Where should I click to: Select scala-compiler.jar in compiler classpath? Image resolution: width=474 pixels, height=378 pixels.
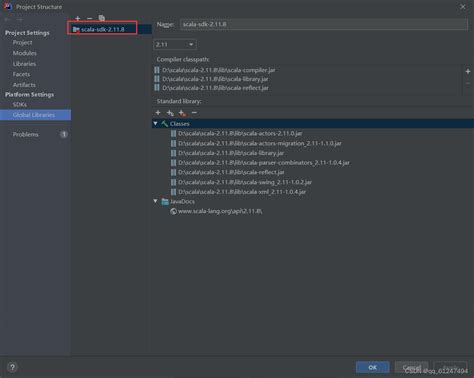[x=219, y=70]
